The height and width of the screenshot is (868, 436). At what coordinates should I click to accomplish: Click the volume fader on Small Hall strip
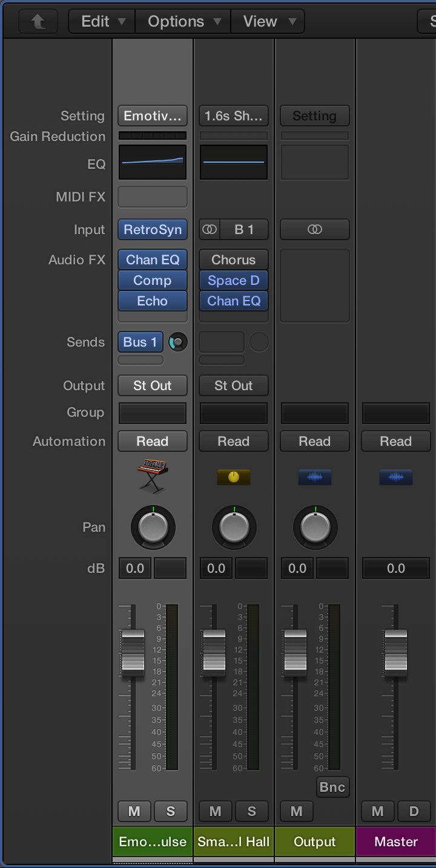(x=214, y=653)
